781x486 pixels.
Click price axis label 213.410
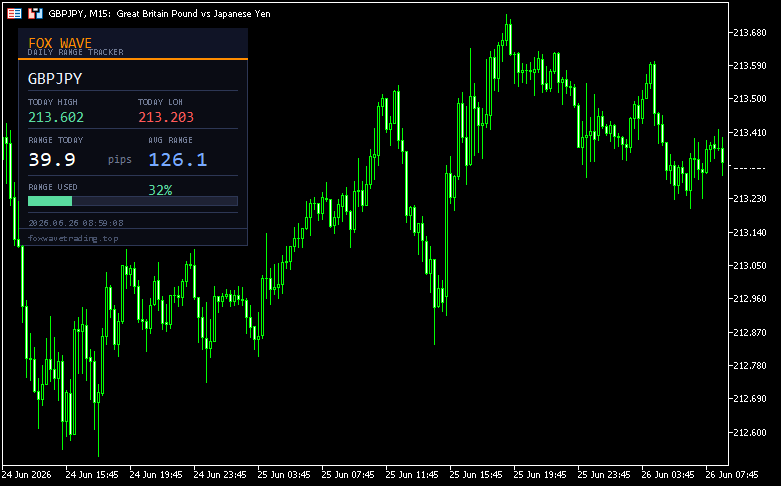tap(750, 132)
